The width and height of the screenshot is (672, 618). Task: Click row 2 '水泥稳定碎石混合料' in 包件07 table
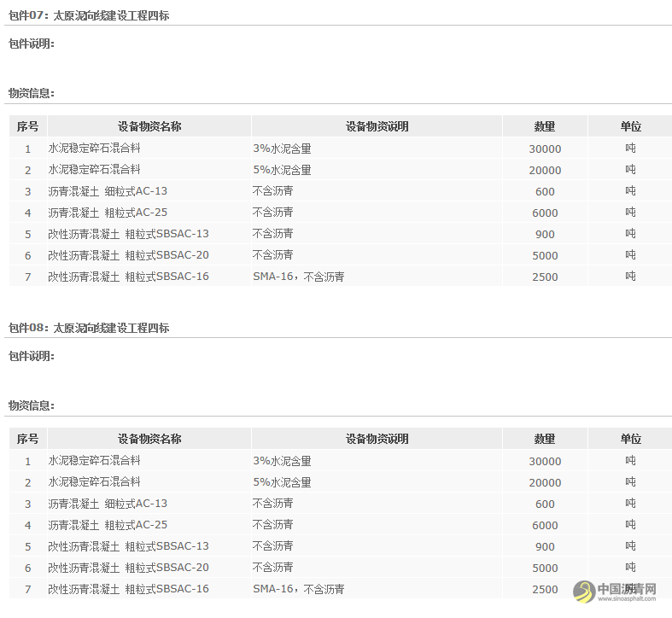[x=94, y=170]
